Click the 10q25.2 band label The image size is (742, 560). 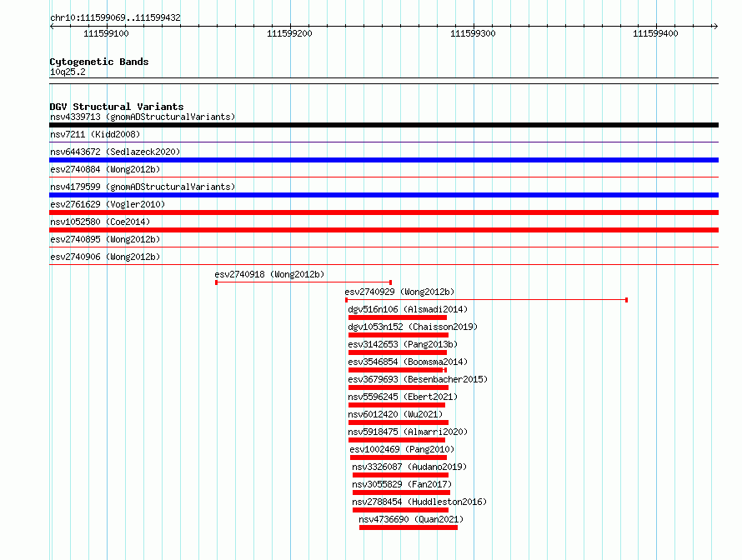pos(68,72)
